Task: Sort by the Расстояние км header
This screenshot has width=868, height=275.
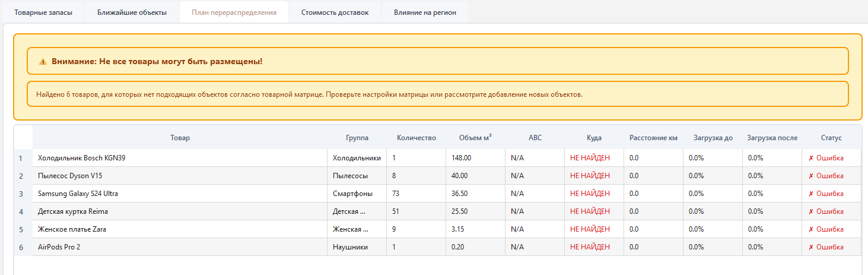Action: 653,138
